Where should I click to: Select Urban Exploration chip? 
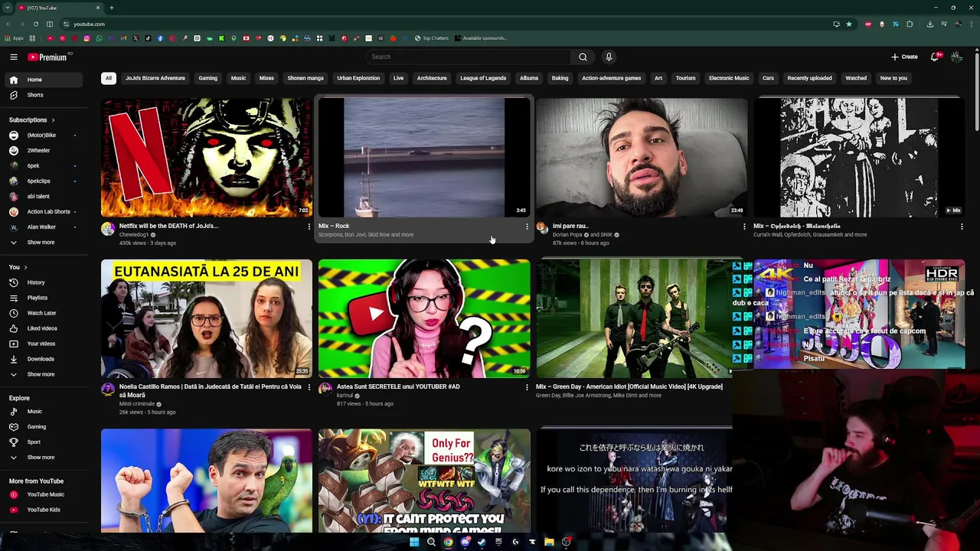click(358, 78)
